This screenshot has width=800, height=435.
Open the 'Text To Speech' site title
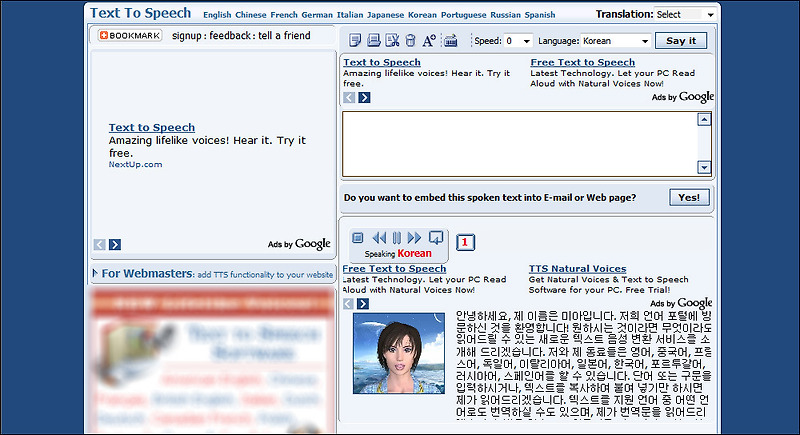click(140, 13)
